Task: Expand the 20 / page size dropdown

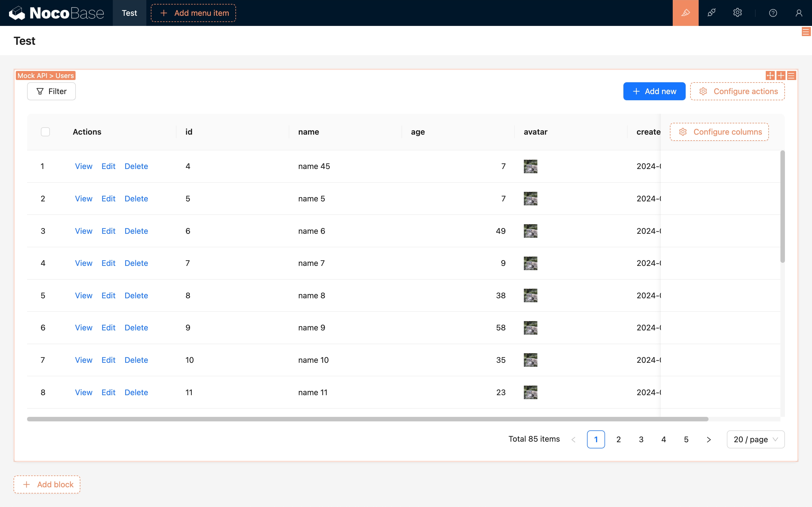Action: pos(755,439)
